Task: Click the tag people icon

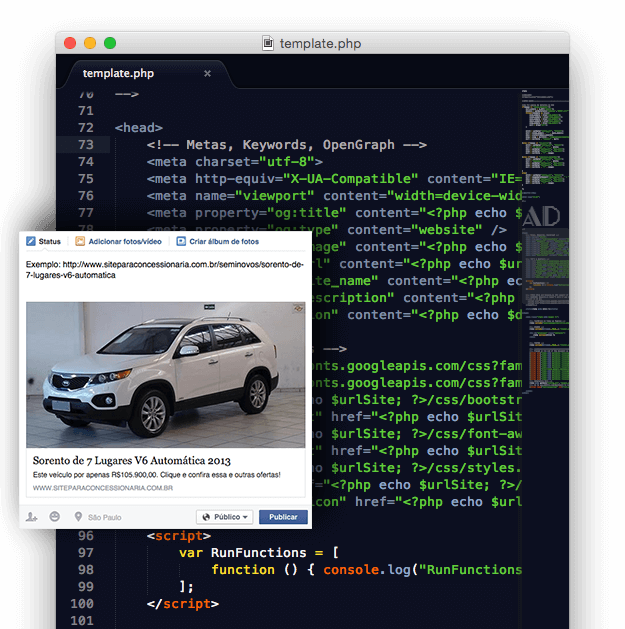Action: pyautogui.click(x=31, y=517)
